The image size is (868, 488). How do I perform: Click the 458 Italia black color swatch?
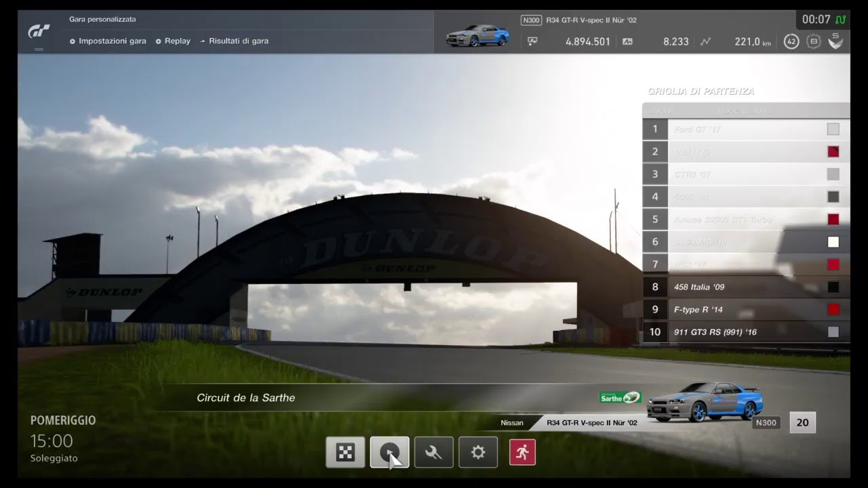point(833,287)
